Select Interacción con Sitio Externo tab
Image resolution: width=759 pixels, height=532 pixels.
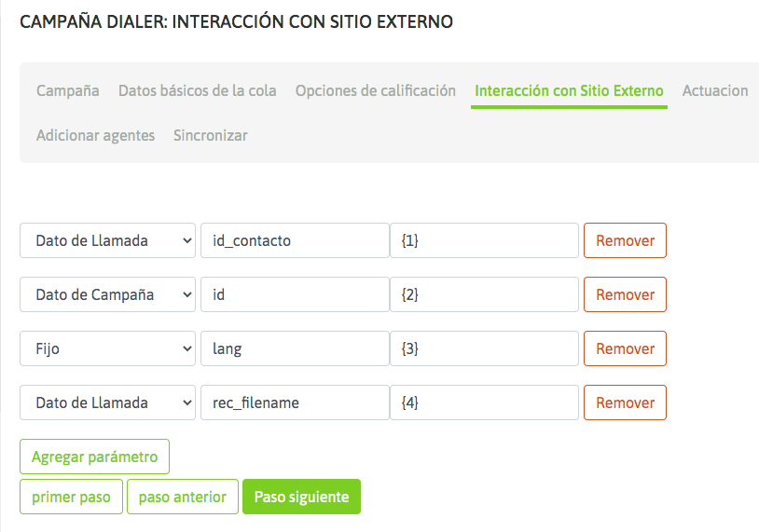pyautogui.click(x=569, y=90)
